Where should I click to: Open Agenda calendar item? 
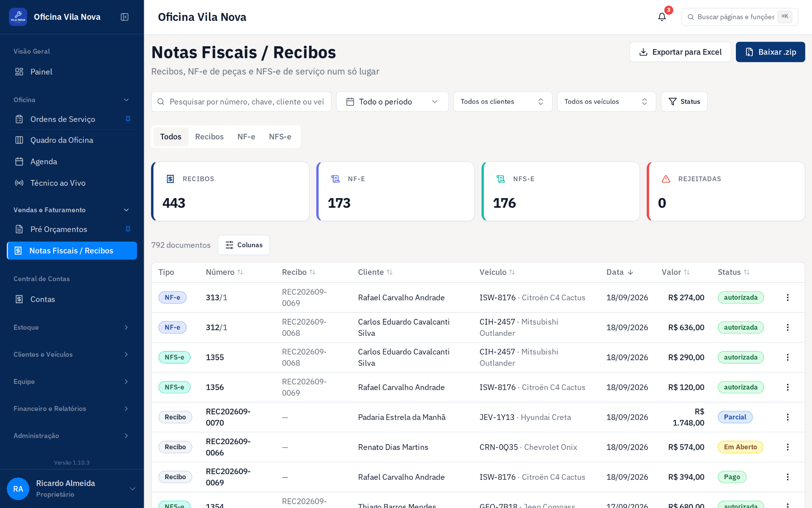point(72,162)
